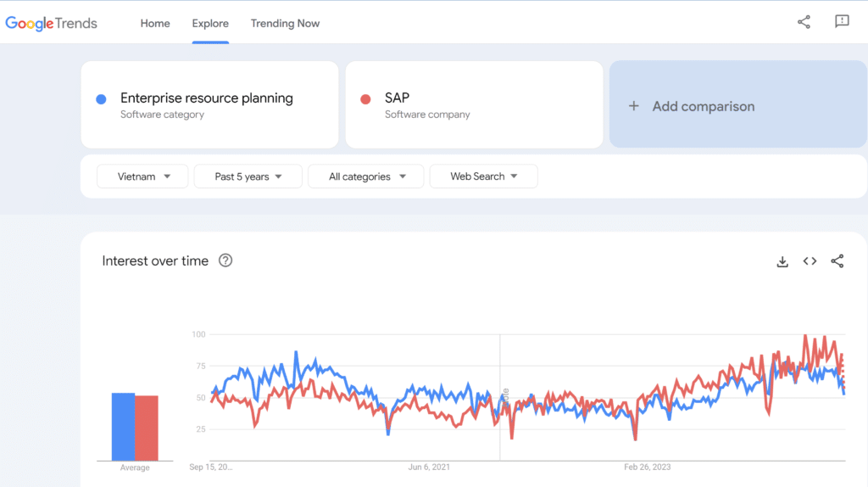Open the embed code icon
The image size is (868, 487).
click(810, 261)
